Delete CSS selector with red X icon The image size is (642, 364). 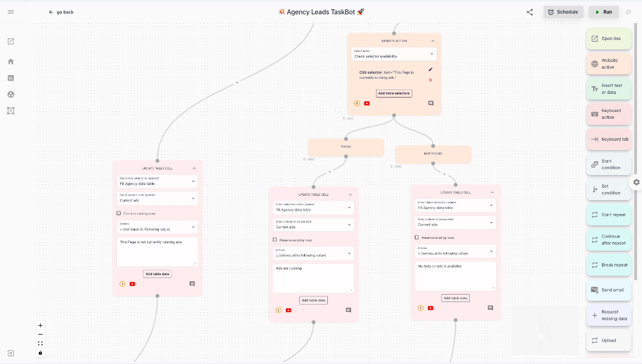click(x=431, y=79)
